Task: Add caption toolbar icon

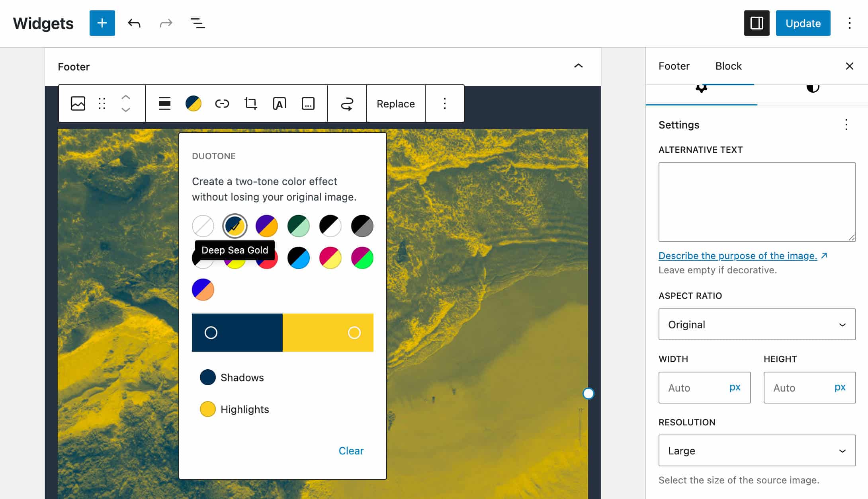Action: pos(308,103)
